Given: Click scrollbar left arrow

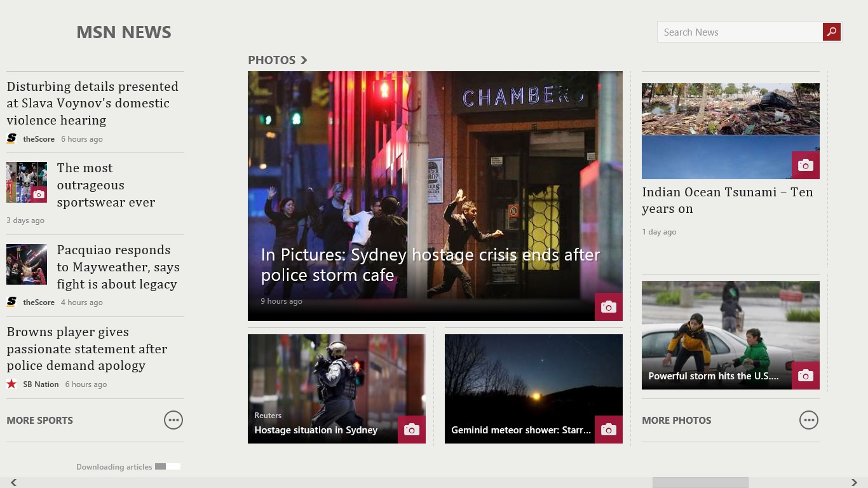Looking at the screenshot, I should [13, 482].
